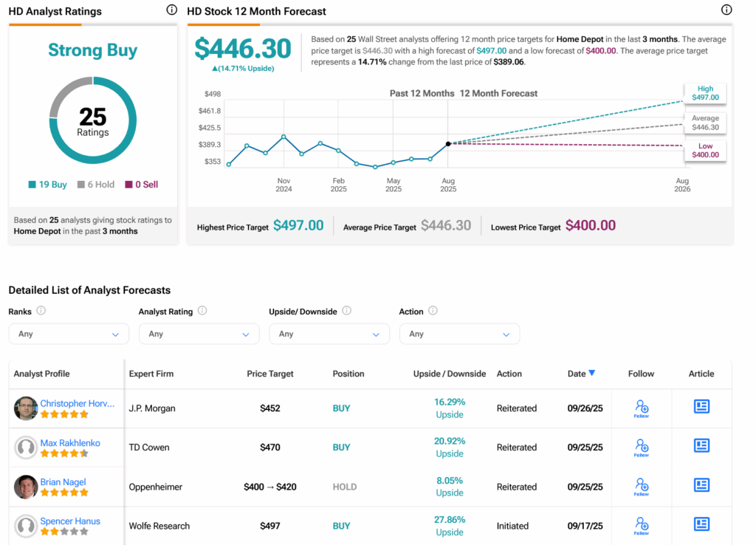Follow analyst Max Rakhlenko
Image resolution: width=756 pixels, height=545 pixels.
[x=641, y=448]
